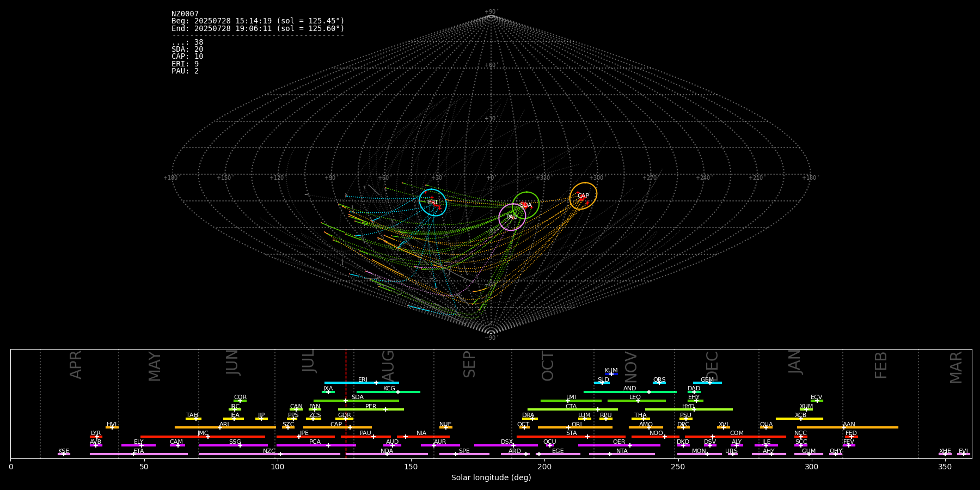Click the red NIA shower bar
Viewport: 980px width, 490px height.
(x=423, y=437)
